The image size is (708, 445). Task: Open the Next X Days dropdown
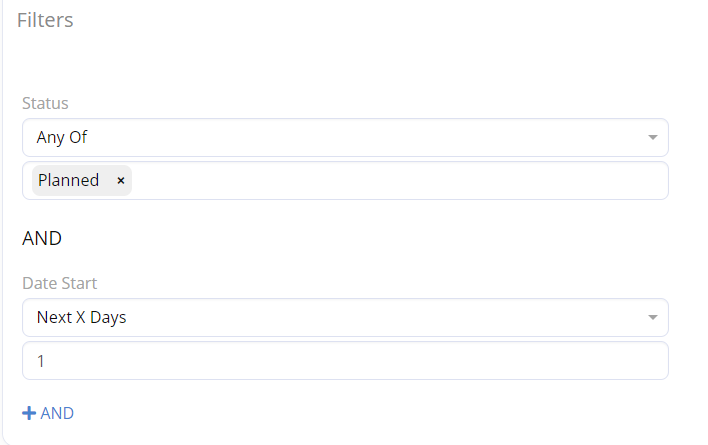(345, 318)
